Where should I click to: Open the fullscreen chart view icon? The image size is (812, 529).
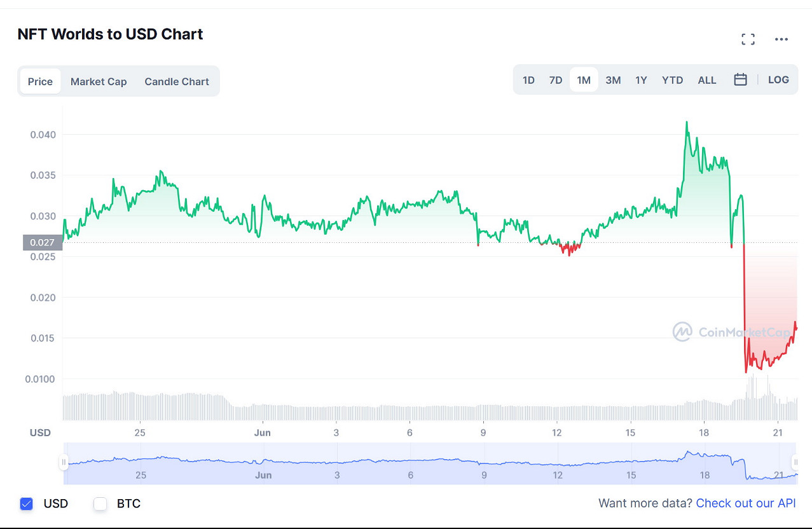[x=748, y=39]
